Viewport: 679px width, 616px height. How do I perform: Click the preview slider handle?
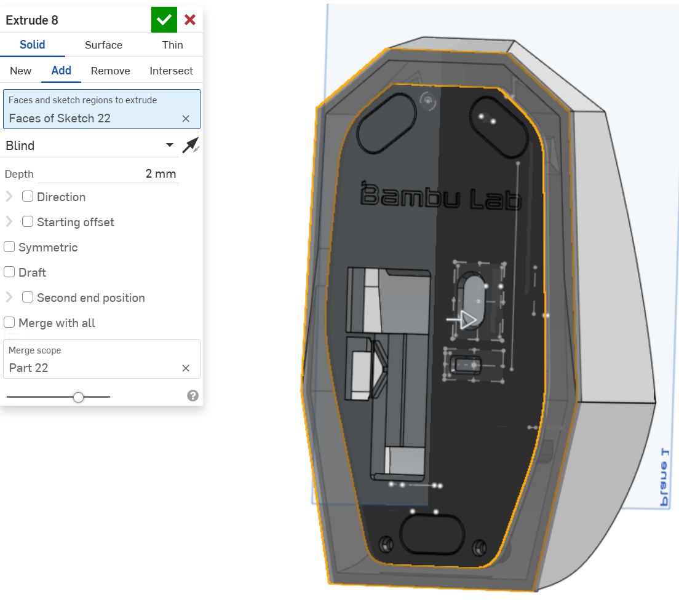[x=78, y=397]
